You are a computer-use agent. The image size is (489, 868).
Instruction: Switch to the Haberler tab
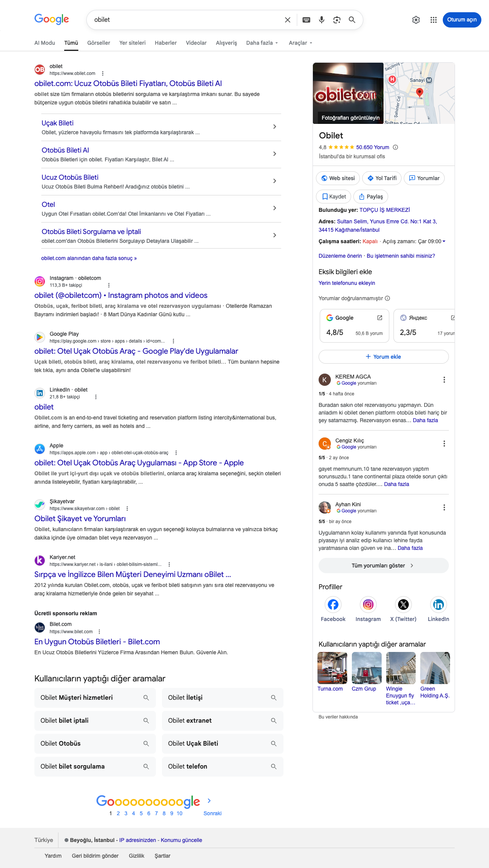(x=166, y=43)
